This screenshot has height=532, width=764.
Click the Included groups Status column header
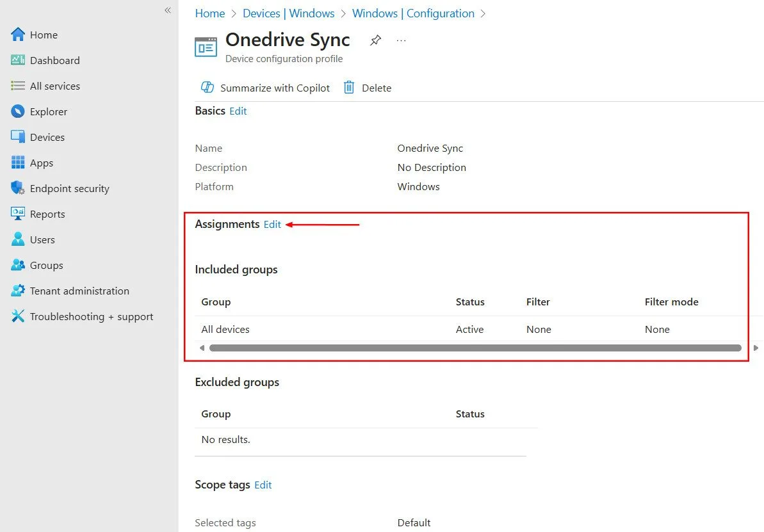pos(470,302)
